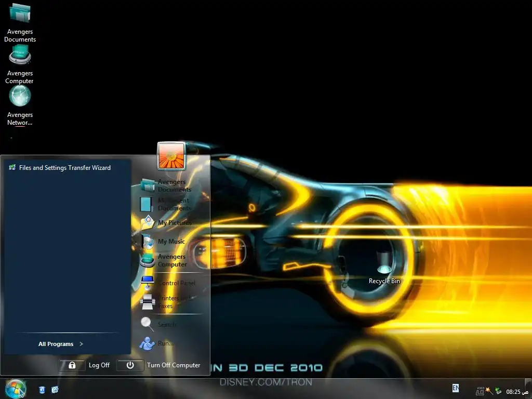
Task: Open My Music from Start menu
Action: (163, 241)
